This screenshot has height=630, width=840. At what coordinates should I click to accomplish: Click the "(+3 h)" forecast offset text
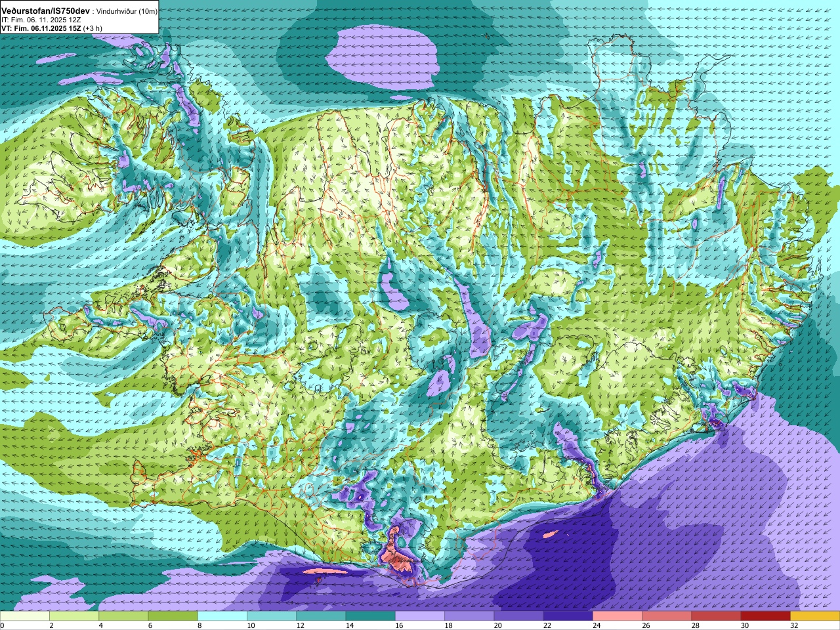pyautogui.click(x=93, y=29)
